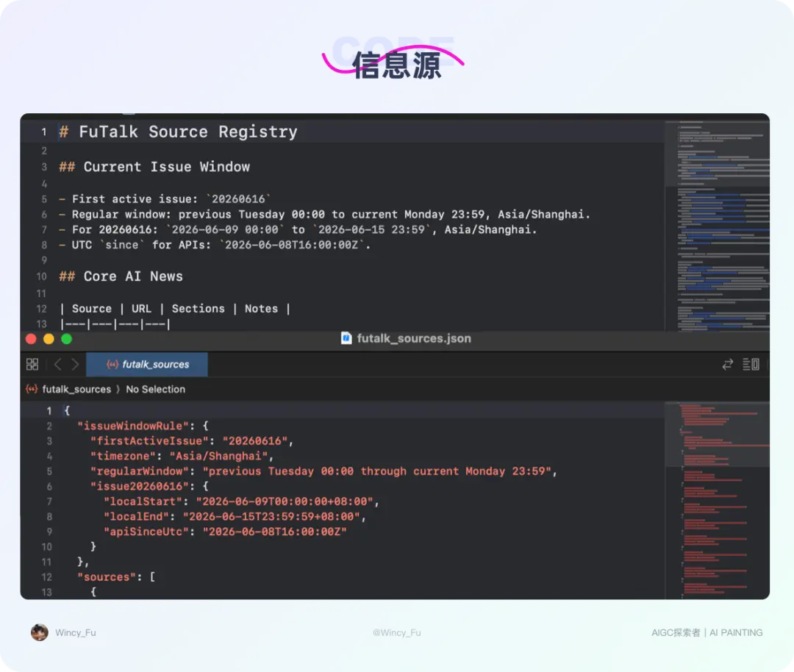Click line number 6 in JSON gutter
This screenshot has width=794, height=672.
(x=49, y=487)
